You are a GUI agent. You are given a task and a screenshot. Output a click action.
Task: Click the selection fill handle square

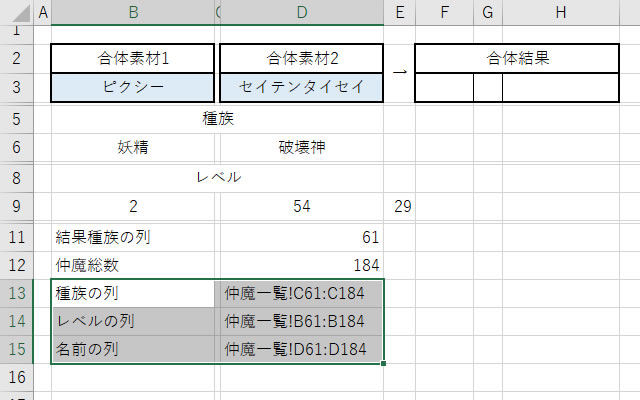(383, 363)
